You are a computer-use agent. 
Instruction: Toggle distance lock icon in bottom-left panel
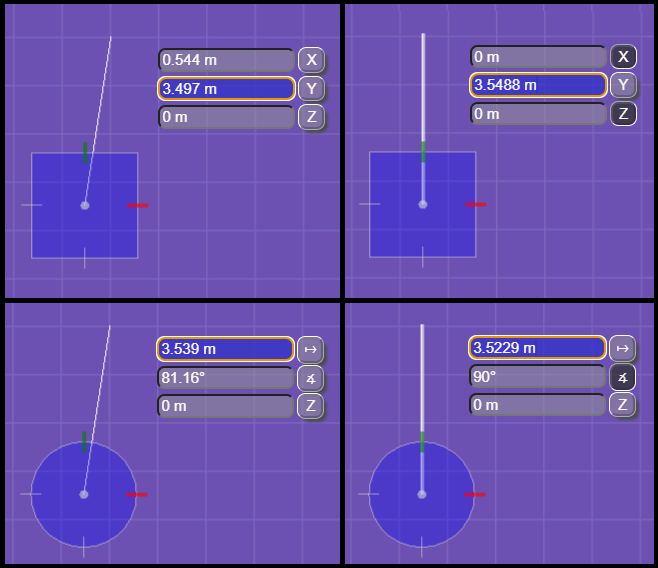310,349
